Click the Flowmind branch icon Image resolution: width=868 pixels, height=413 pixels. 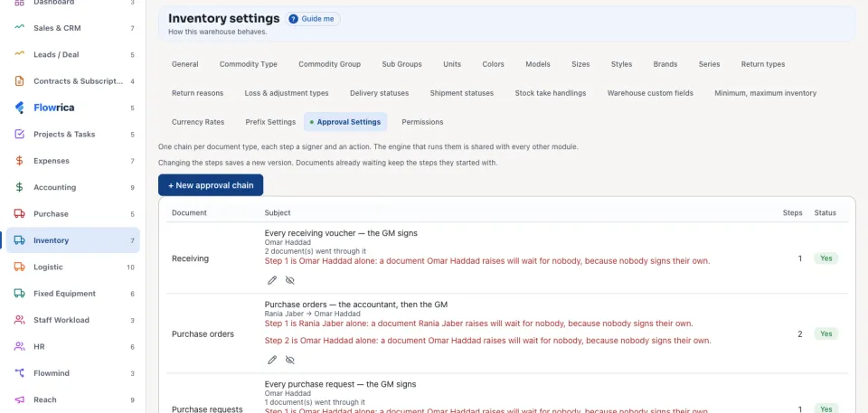point(19,373)
